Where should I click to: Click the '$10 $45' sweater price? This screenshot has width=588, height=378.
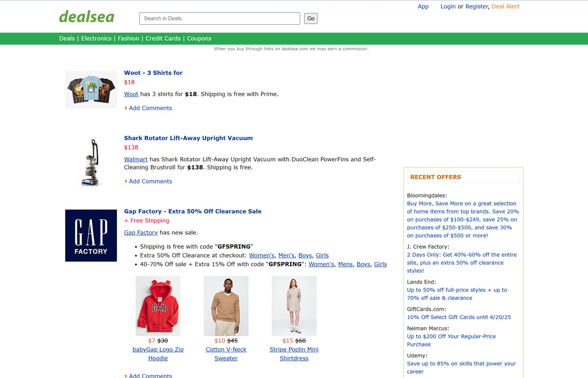pos(226,341)
